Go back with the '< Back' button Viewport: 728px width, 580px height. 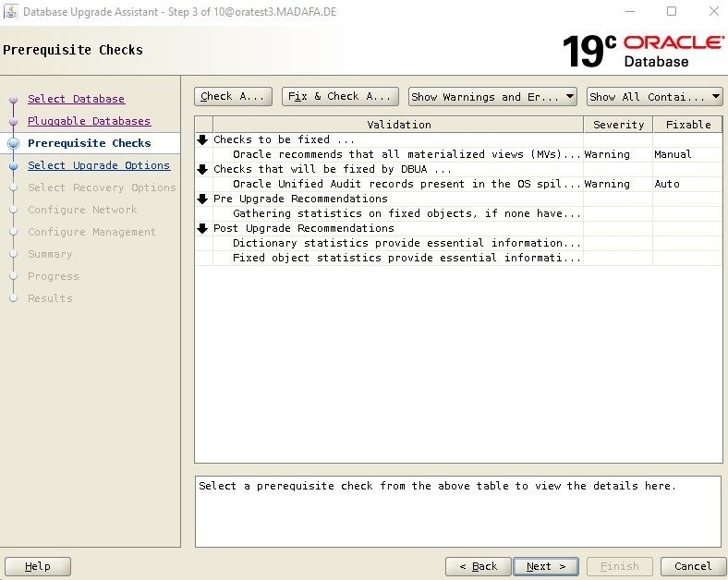(x=479, y=566)
